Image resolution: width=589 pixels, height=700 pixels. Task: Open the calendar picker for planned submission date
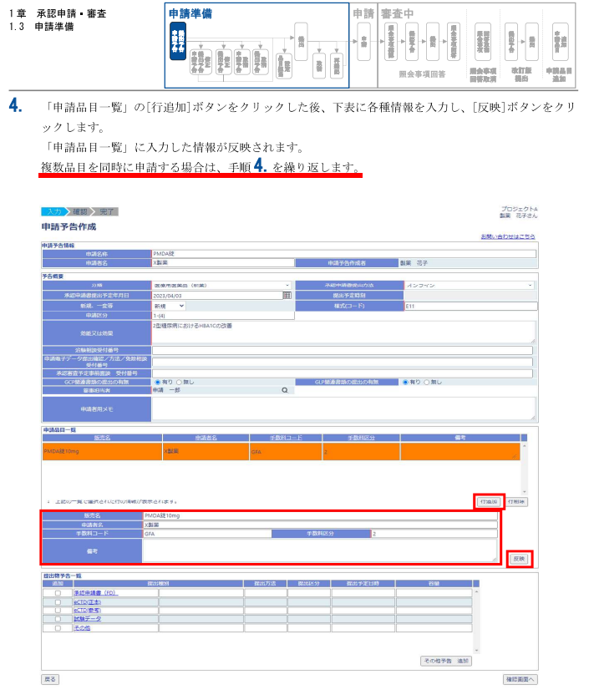[x=287, y=295]
